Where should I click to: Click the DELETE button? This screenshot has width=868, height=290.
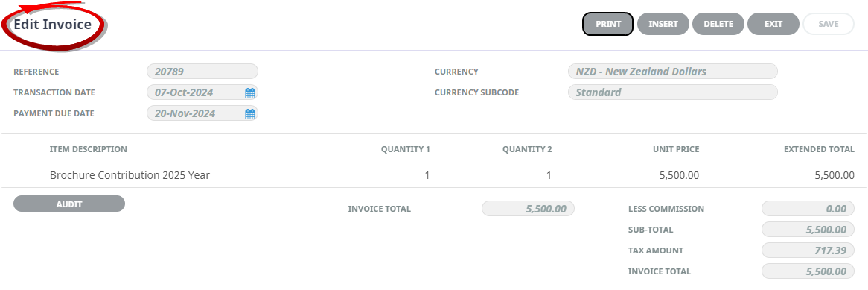(718, 24)
